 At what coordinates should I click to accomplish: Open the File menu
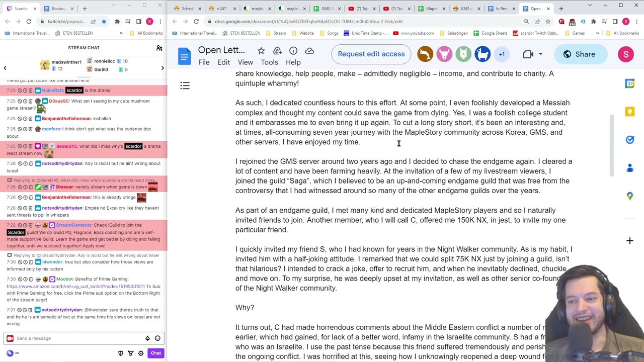[204, 62]
